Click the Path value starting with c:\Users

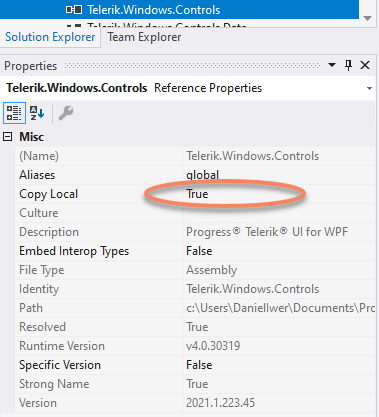pyautogui.click(x=280, y=308)
